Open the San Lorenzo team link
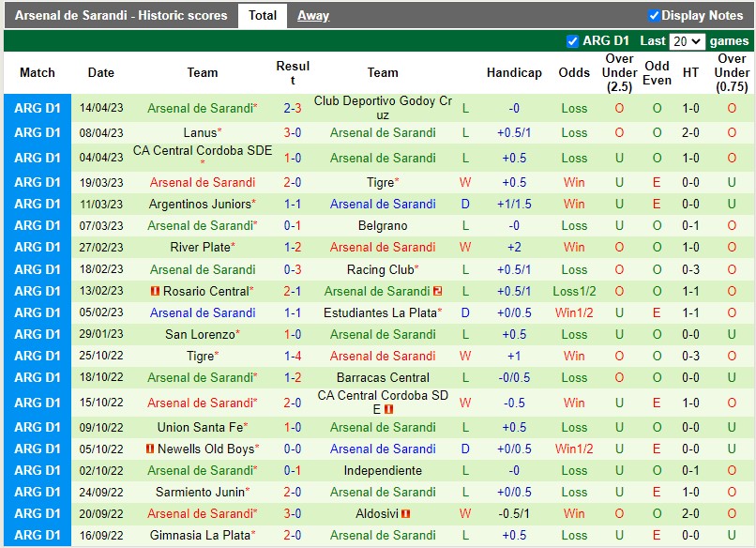Viewport: 756px width, 548px height. 200,334
